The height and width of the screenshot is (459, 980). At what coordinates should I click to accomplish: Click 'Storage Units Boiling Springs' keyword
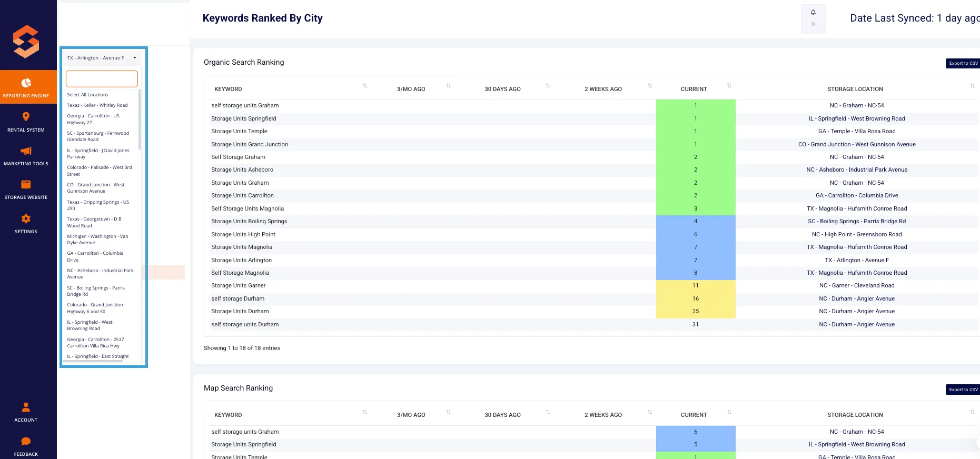tap(249, 221)
